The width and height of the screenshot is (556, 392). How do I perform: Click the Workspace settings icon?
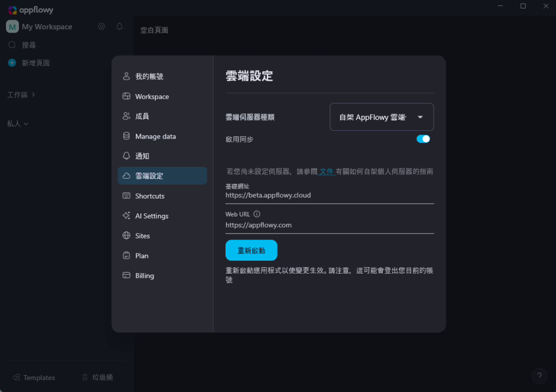tap(126, 97)
